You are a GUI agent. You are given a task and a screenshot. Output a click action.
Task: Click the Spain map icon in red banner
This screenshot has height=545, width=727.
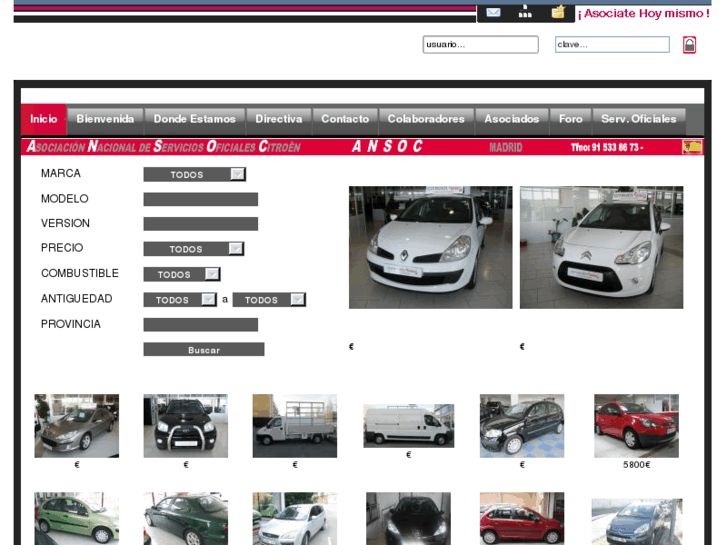(692, 147)
